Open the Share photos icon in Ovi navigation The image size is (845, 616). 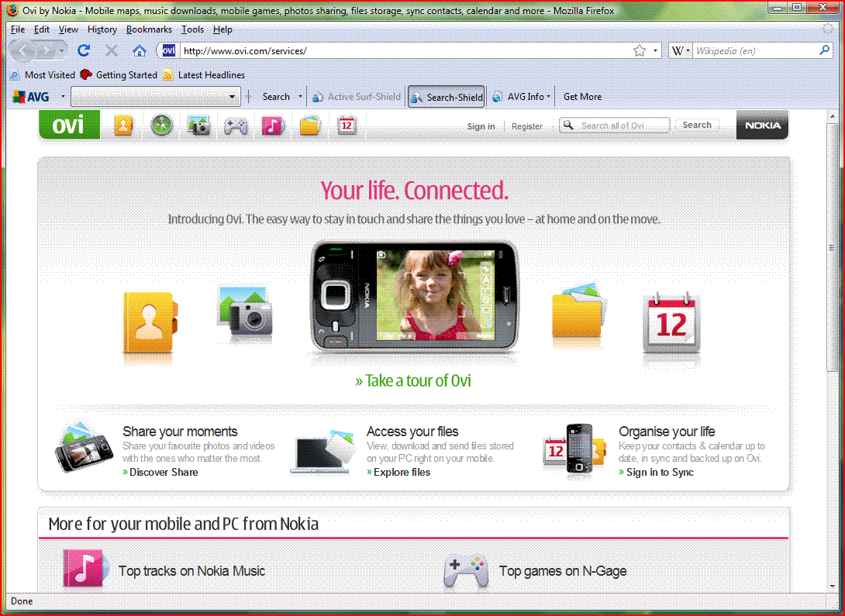pyautogui.click(x=199, y=126)
